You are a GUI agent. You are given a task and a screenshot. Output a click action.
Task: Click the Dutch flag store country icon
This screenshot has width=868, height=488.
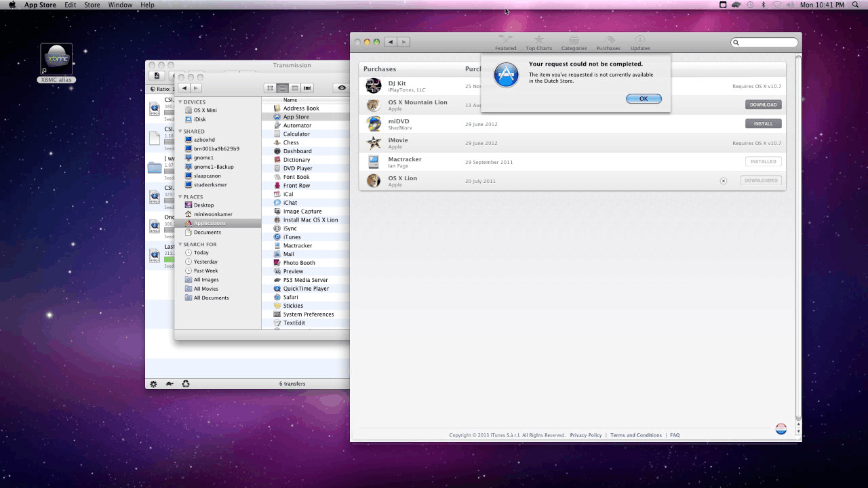[x=781, y=429]
